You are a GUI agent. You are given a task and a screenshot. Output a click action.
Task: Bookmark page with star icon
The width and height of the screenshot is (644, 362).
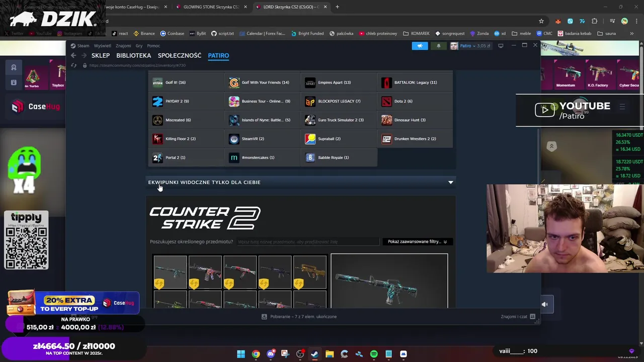541,21
